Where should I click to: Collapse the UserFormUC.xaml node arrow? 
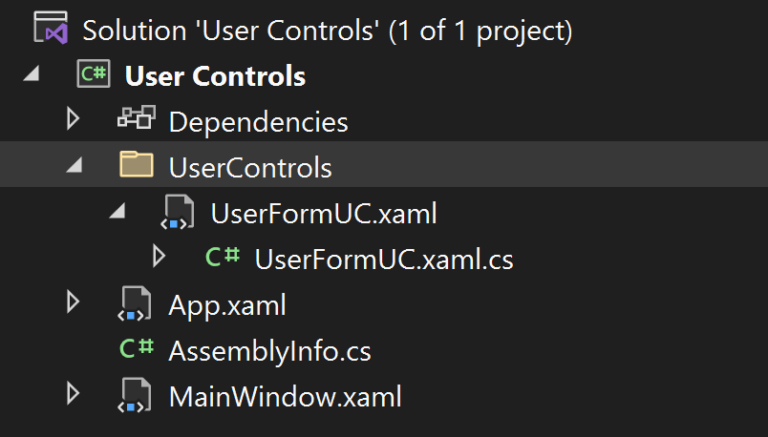pyautogui.click(x=117, y=211)
